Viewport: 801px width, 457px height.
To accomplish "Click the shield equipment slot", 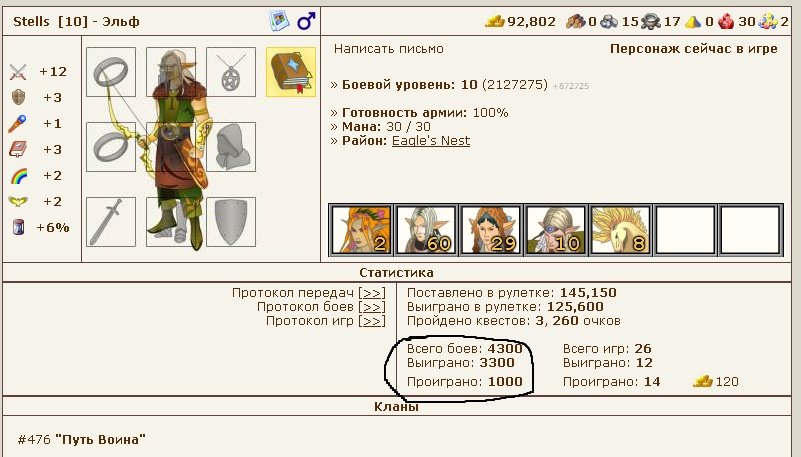I will [231, 222].
